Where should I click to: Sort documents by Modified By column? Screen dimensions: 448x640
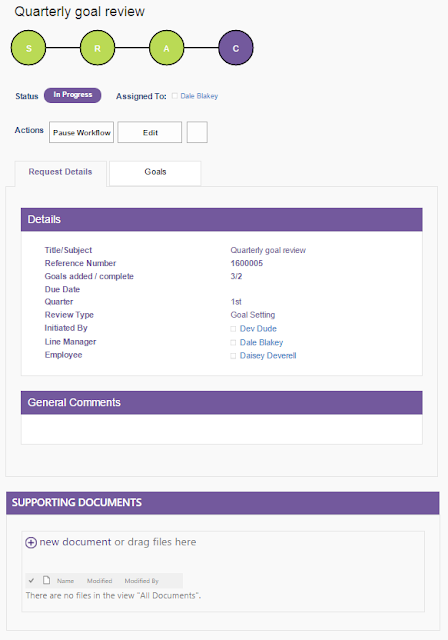click(x=142, y=581)
